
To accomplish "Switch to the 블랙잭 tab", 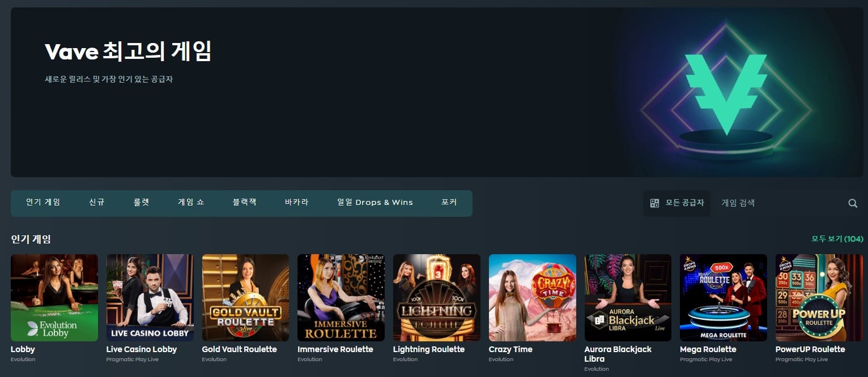I will click(245, 203).
